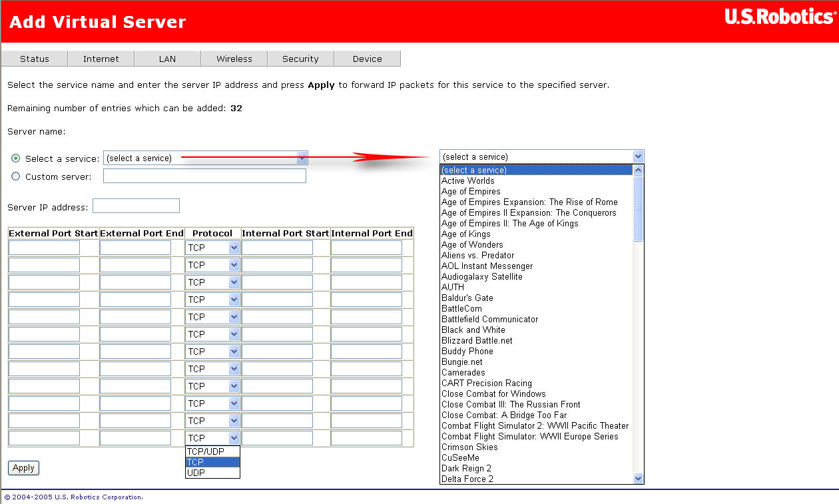The height and width of the screenshot is (504, 839).
Task: Click the Custom server text field
Action: point(204,176)
